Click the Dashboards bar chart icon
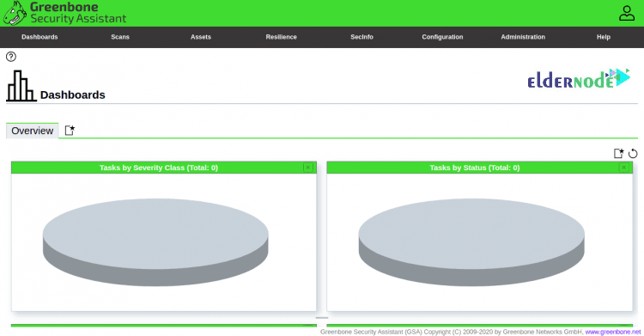Screen dimensions: 644x336 (x=21, y=86)
